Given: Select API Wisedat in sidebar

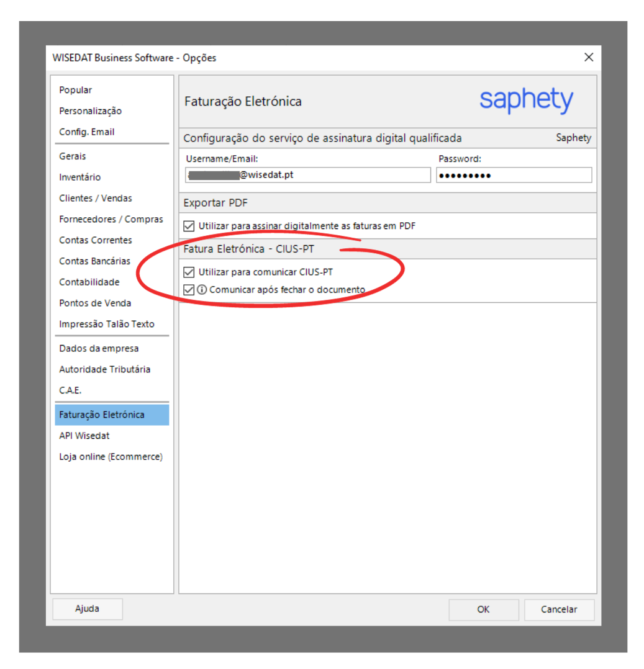Looking at the screenshot, I should click(x=84, y=436).
